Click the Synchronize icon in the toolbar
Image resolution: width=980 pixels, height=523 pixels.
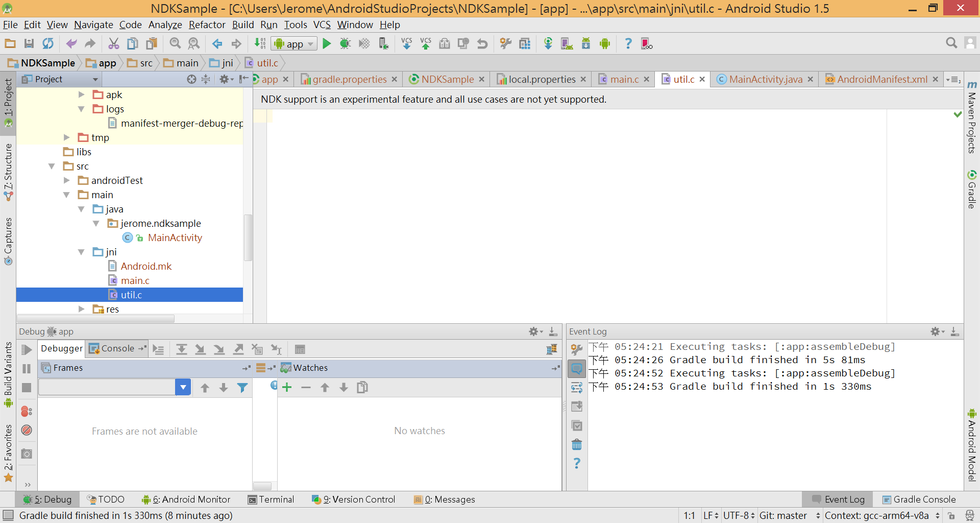click(48, 44)
